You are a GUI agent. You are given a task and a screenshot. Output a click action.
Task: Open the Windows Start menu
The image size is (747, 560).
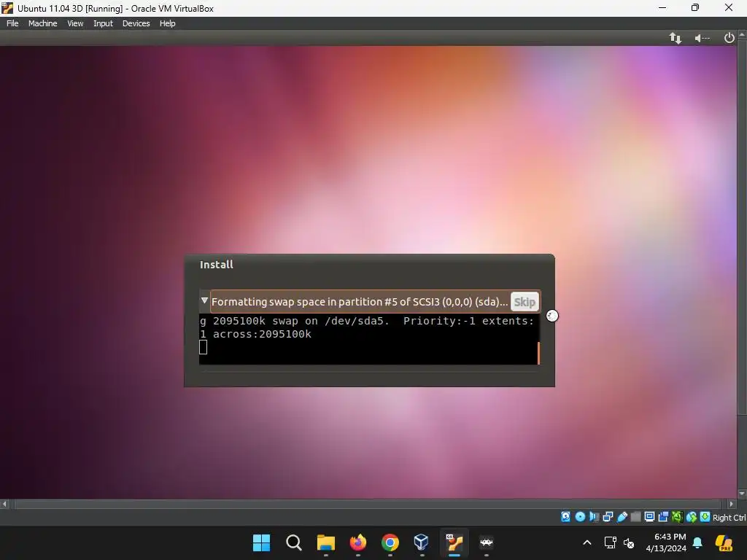point(261,542)
